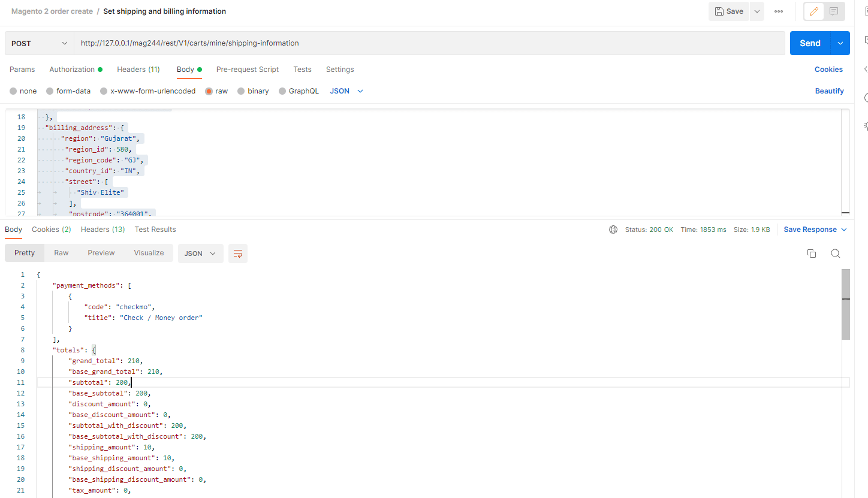The image size is (868, 498).
Task: Open the comments speech bubble icon
Action: 834,11
